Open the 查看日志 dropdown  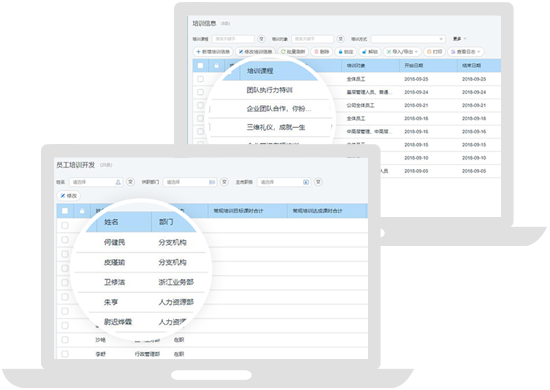(465, 52)
